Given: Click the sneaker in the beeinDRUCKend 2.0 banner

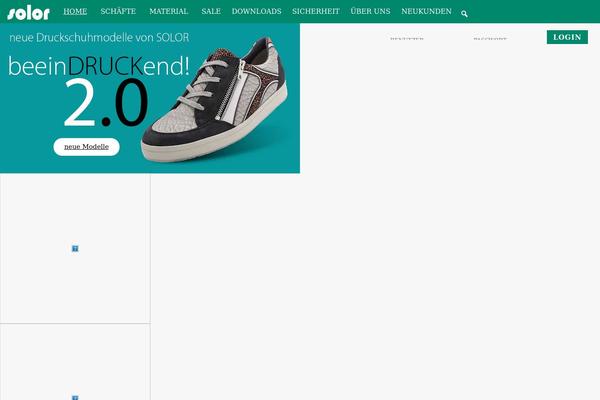Looking at the screenshot, I should (215, 100).
